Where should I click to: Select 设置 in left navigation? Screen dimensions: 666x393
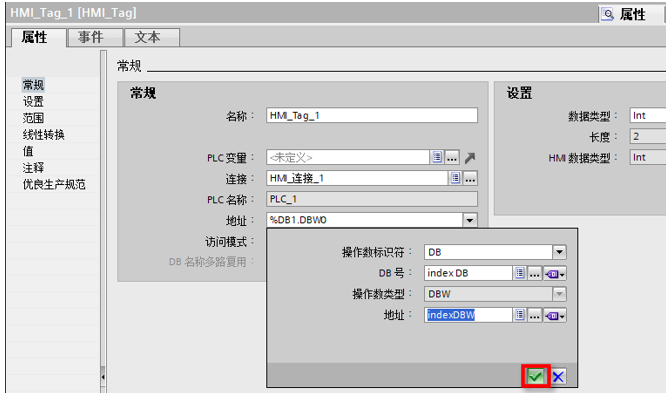pyautogui.click(x=33, y=102)
